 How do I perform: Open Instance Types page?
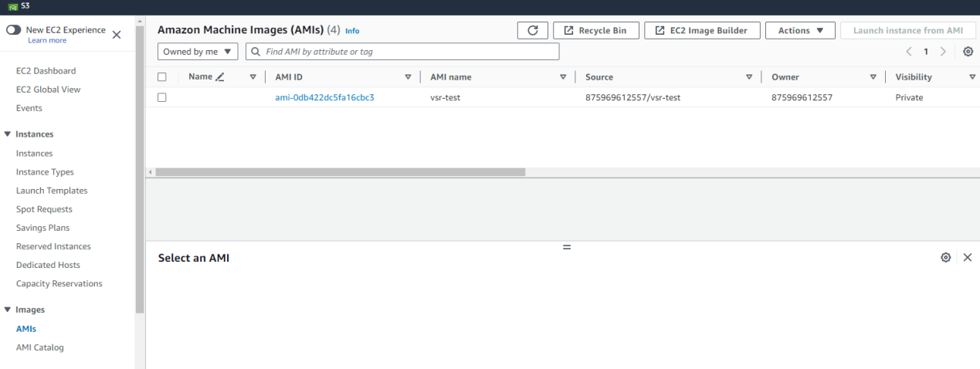[x=45, y=172]
